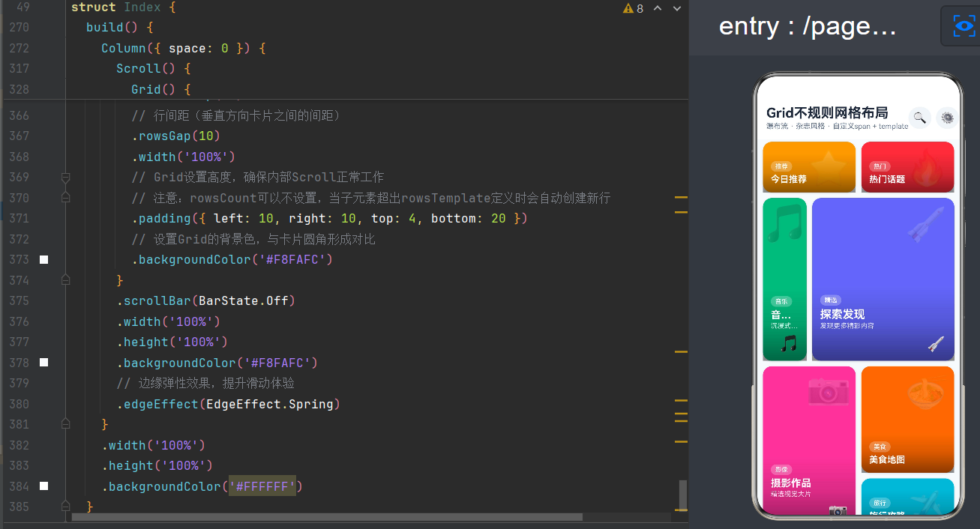
Task: Collapse the fold marker at line 385
Action: click(65, 506)
